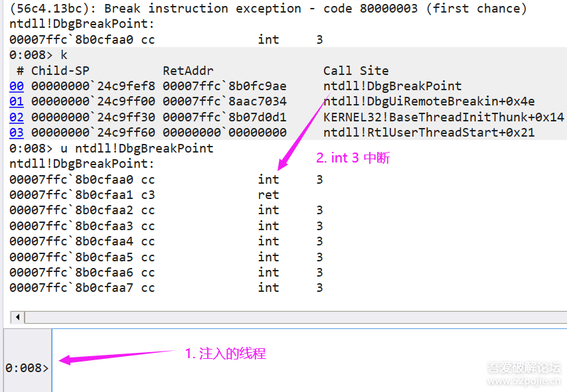Click ntdll!DbgUiRemoteBreakin+0x4e call site
The width and height of the screenshot is (567, 392).
[429, 101]
